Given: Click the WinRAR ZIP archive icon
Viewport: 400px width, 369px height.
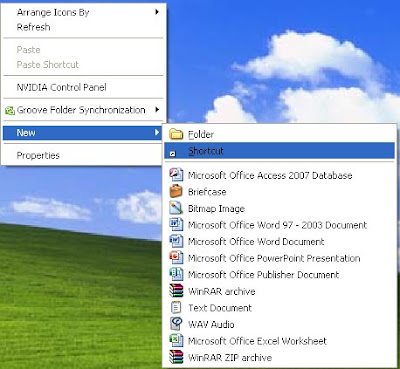Looking at the screenshot, I should pos(176,357).
